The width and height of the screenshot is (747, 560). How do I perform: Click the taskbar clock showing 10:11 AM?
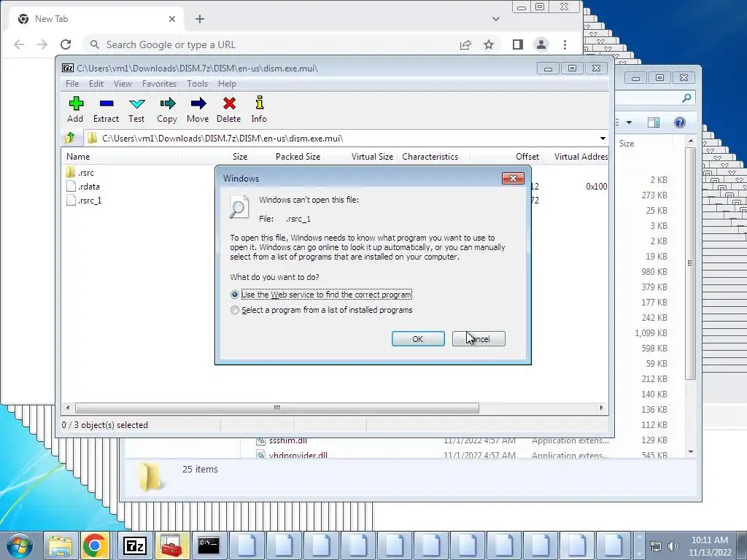tap(709, 546)
